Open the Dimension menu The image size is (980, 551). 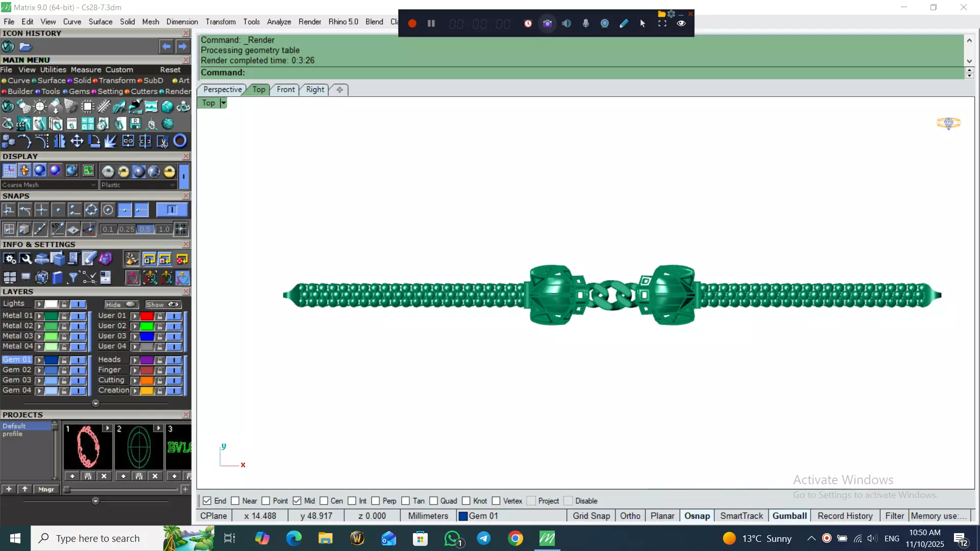coord(182,22)
